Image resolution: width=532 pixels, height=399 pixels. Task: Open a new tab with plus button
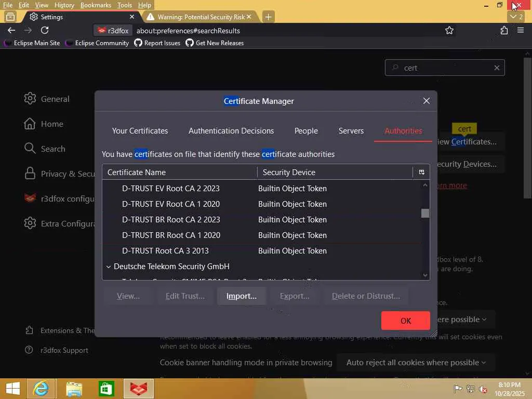268,17
